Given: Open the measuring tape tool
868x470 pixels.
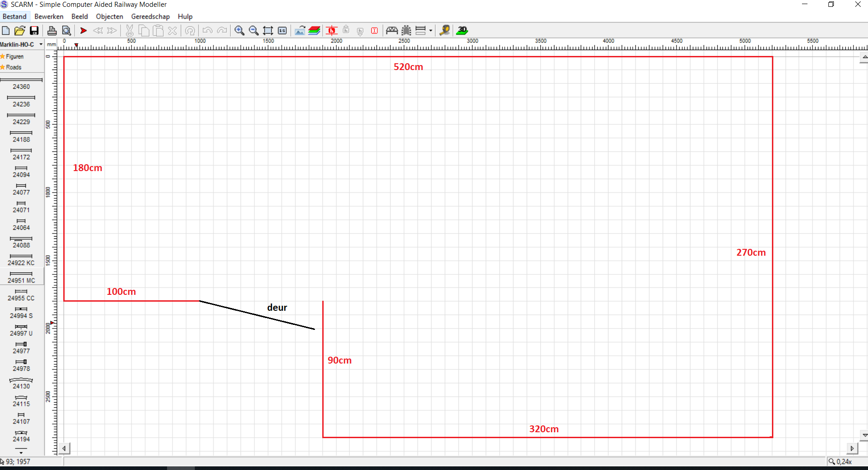Looking at the screenshot, I should [445, 30].
